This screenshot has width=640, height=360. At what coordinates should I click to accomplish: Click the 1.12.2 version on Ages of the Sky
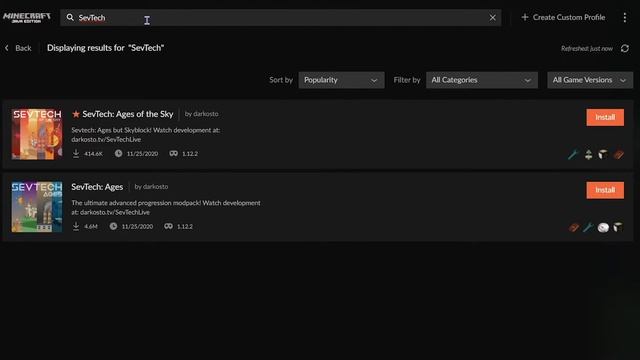[190, 154]
